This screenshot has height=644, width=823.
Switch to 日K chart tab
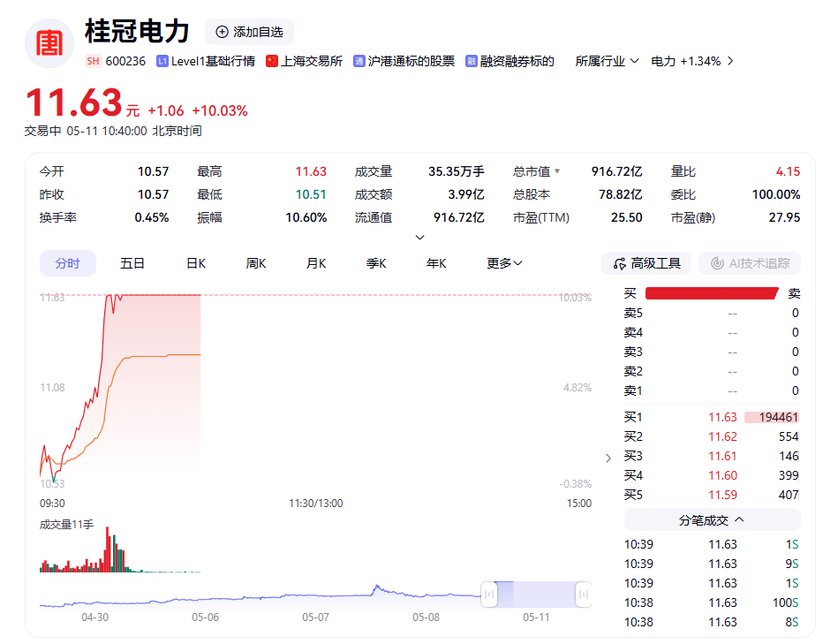click(196, 263)
